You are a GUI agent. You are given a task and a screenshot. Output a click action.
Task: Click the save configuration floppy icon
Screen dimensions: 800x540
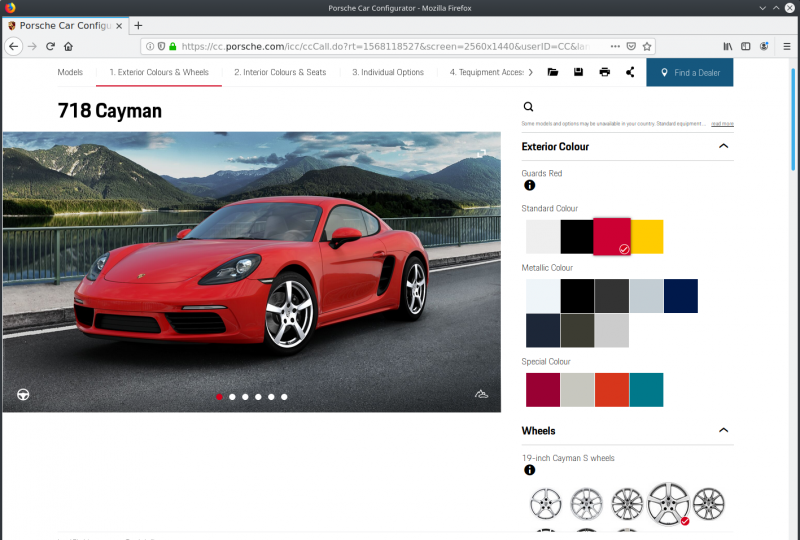578,72
